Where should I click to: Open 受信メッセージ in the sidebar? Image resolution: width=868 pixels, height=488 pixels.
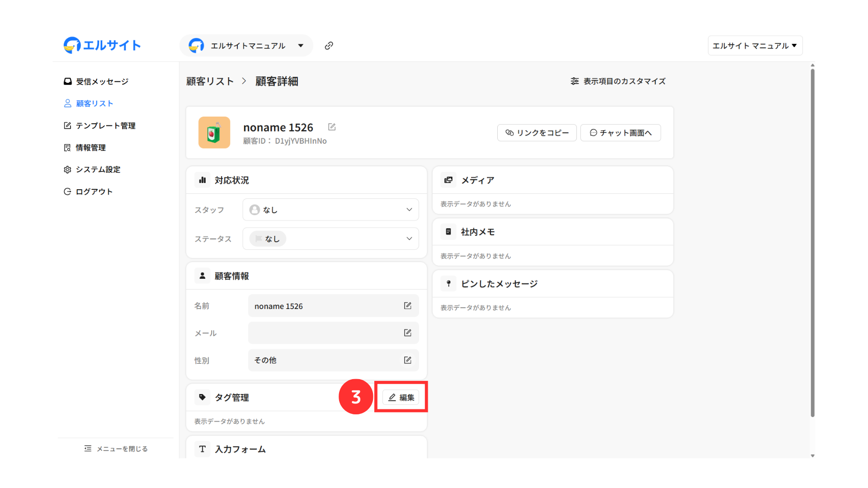(102, 81)
